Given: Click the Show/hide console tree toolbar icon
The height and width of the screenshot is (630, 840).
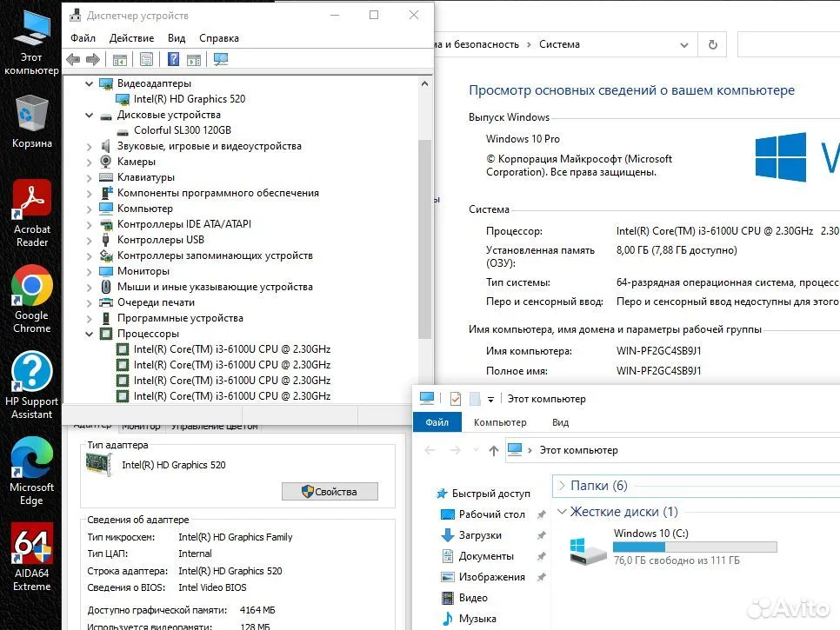Looking at the screenshot, I should coord(120,59).
